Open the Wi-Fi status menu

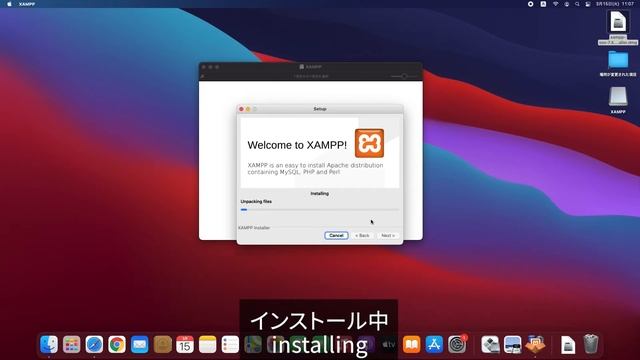tap(556, 4)
